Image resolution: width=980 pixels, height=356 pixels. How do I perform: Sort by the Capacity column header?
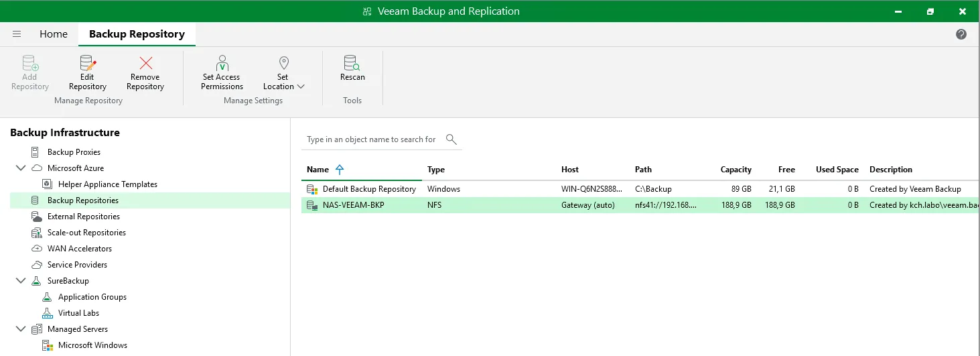pyautogui.click(x=736, y=170)
